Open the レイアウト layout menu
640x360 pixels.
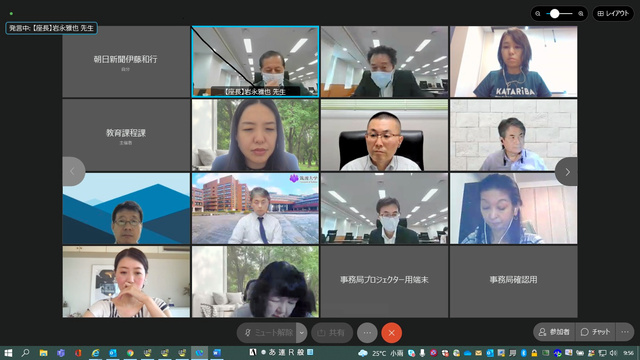[x=613, y=13]
